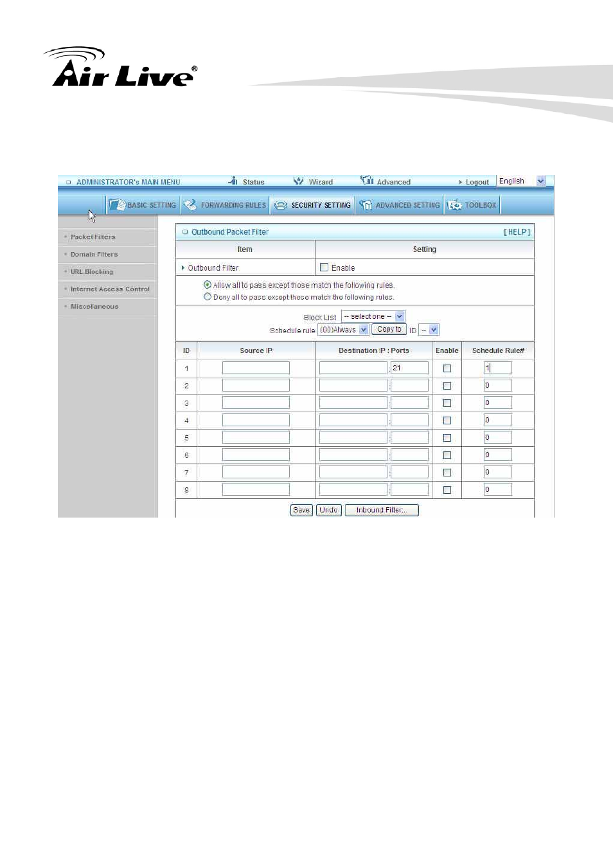Click the Basic Setting book icon
Image resolution: width=613 pixels, height=868 pixels.
pyautogui.click(x=117, y=205)
